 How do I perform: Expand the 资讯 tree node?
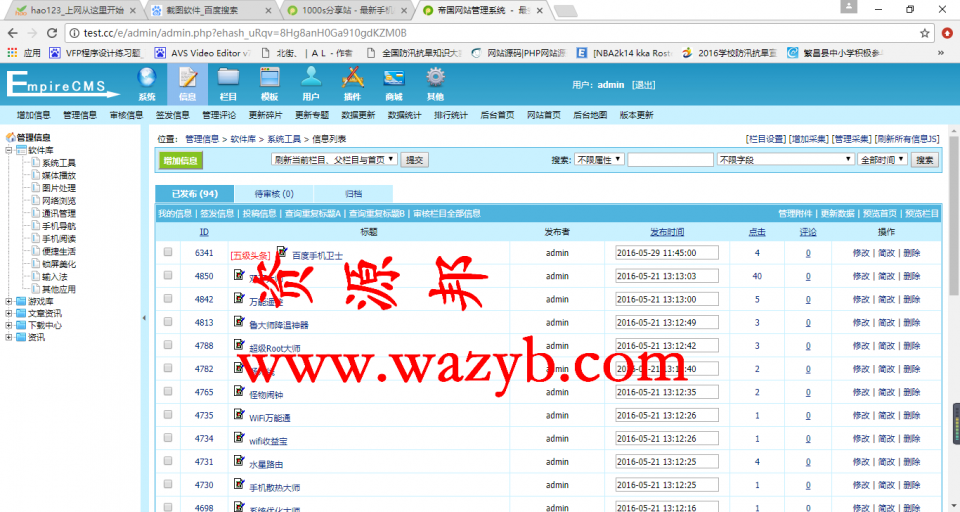tap(9, 337)
